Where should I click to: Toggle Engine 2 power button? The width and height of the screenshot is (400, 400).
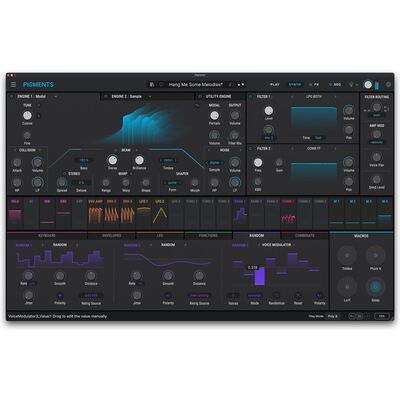[106, 96]
